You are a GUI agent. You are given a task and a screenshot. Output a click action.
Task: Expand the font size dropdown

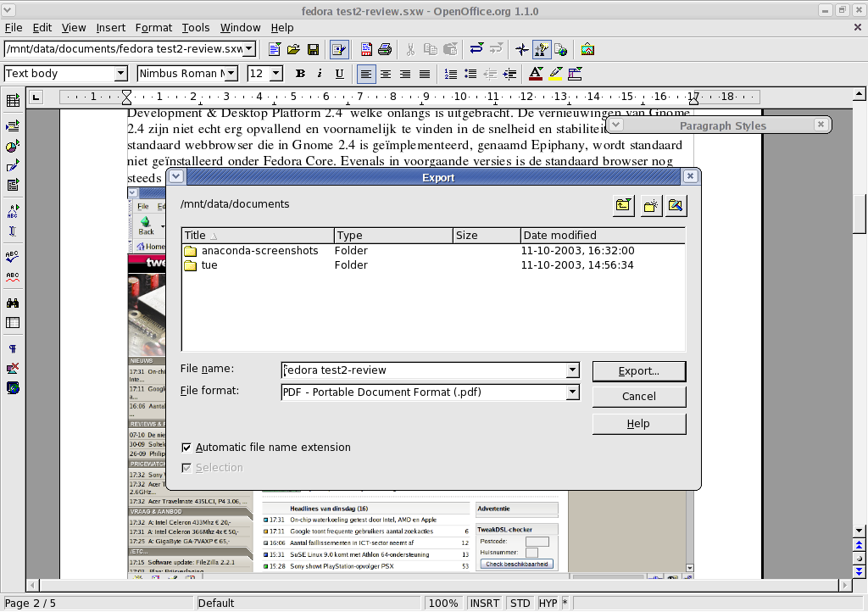[276, 74]
